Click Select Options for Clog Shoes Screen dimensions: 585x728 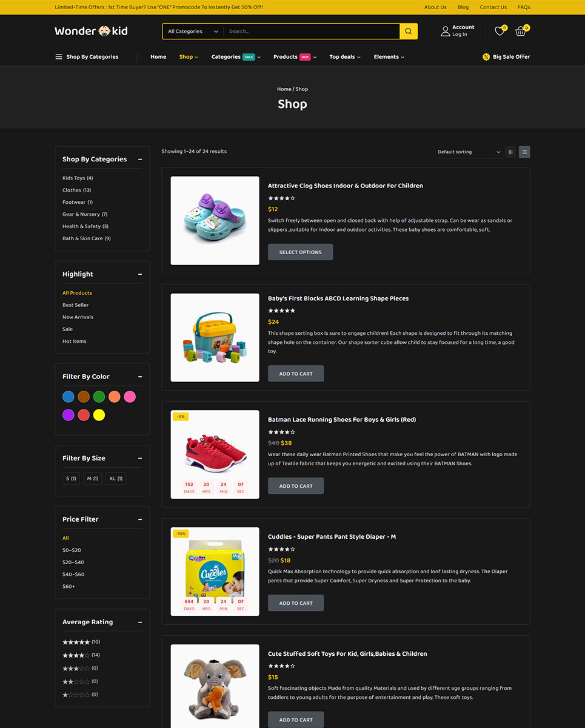pyautogui.click(x=300, y=252)
